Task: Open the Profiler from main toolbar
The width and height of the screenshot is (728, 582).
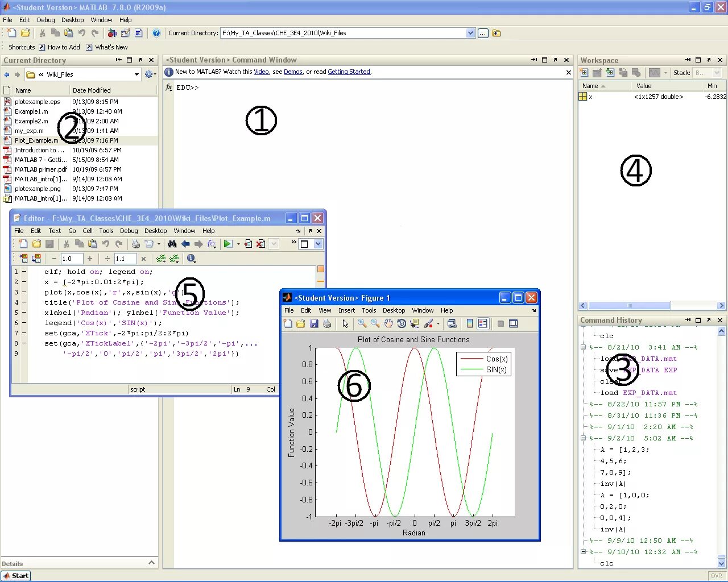Action: (138, 33)
